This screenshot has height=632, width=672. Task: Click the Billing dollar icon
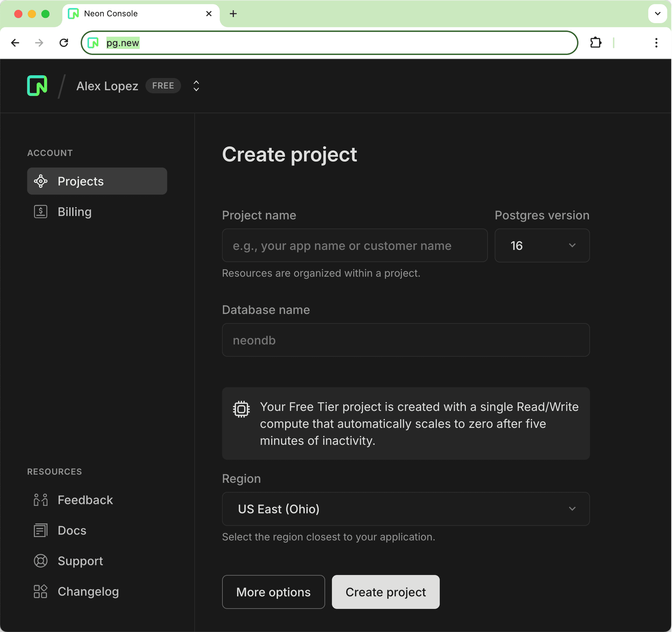click(x=41, y=212)
